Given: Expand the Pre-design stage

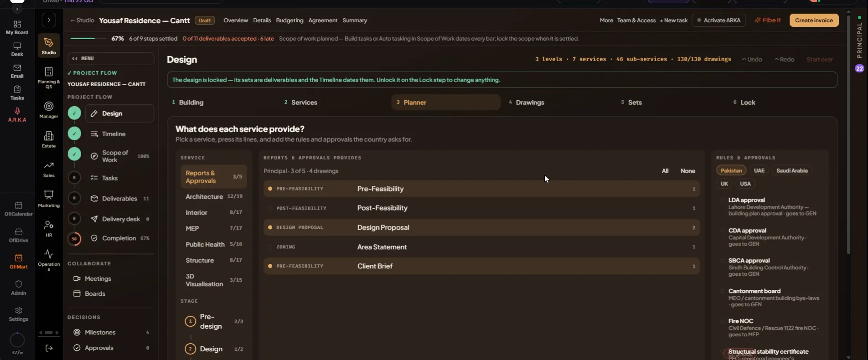Looking at the screenshot, I should click(x=214, y=321).
